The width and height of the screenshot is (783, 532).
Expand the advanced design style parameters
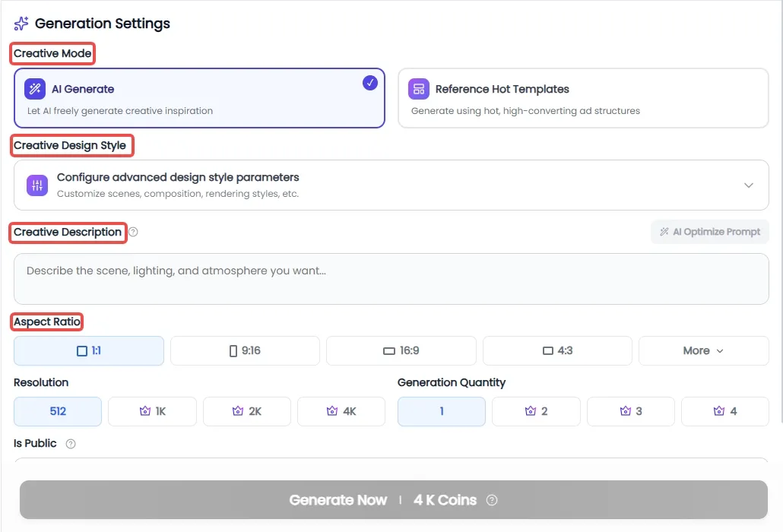[x=391, y=185]
